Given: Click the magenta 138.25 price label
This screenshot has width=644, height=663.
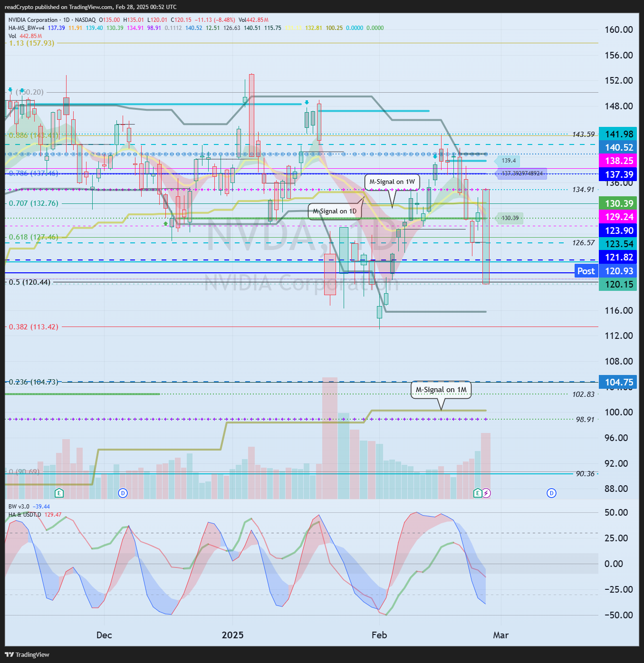Looking at the screenshot, I should pos(618,161).
